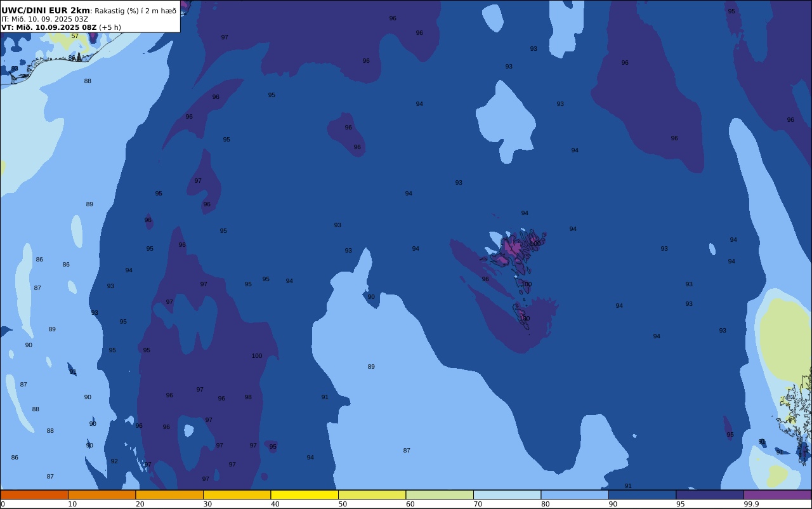
Task: Click the 90–95 medium blue legend swatch
Action: coord(642,494)
